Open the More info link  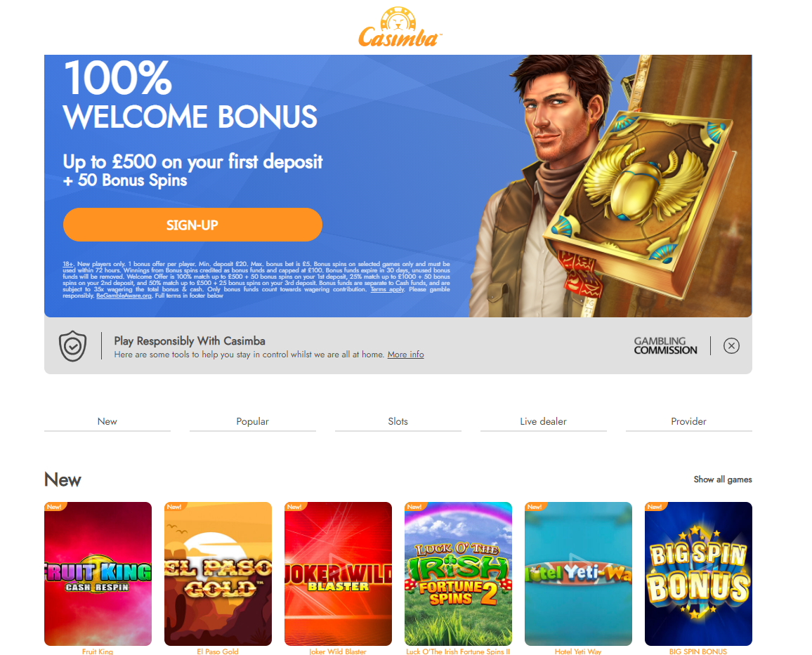tap(405, 355)
